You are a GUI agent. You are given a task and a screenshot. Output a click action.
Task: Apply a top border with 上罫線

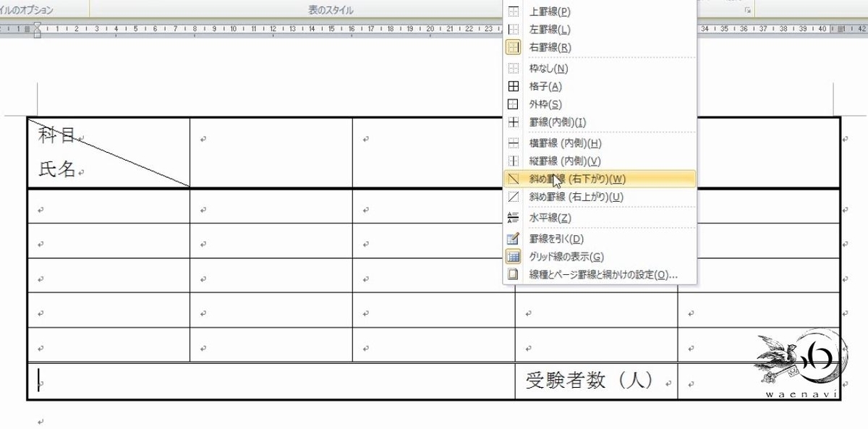pos(548,11)
